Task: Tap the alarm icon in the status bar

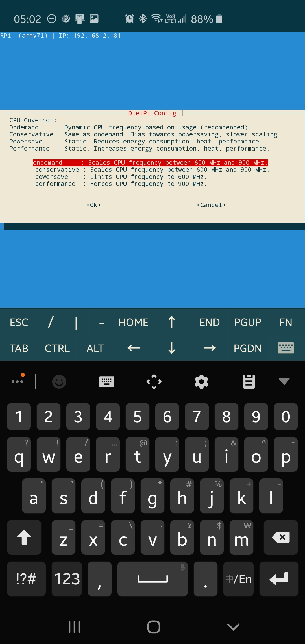Action: [129, 19]
